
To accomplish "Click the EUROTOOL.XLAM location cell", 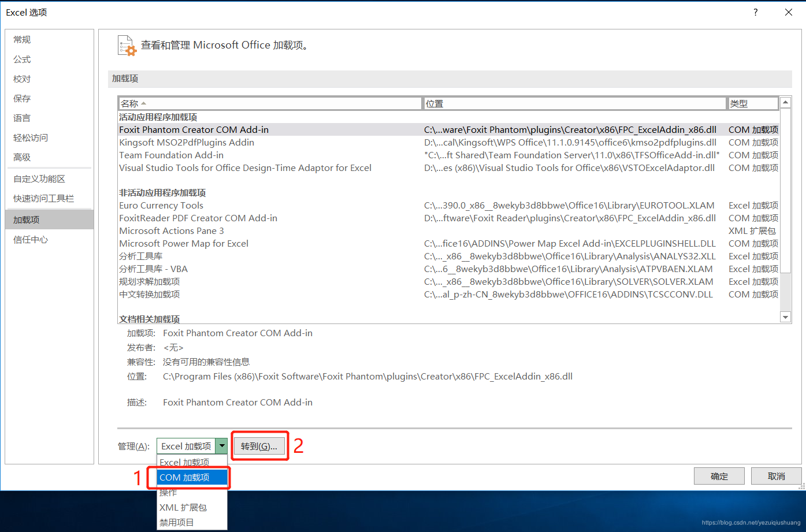I will point(569,205).
